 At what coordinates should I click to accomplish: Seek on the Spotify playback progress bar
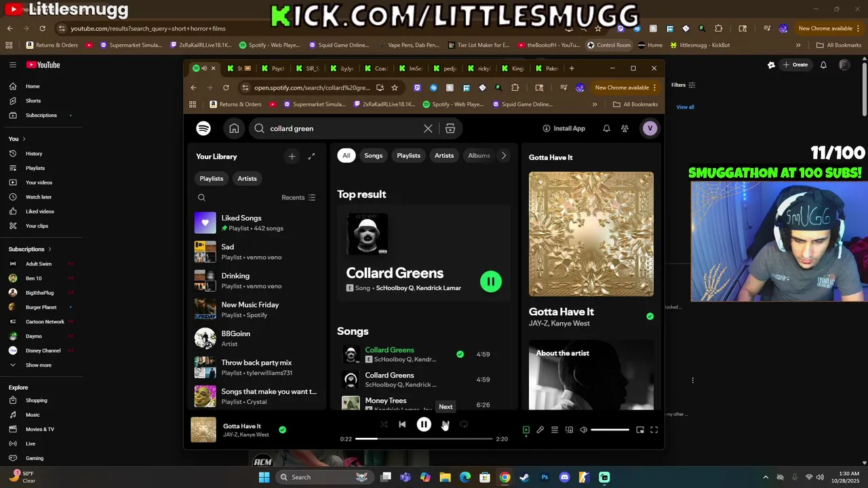coord(424,439)
